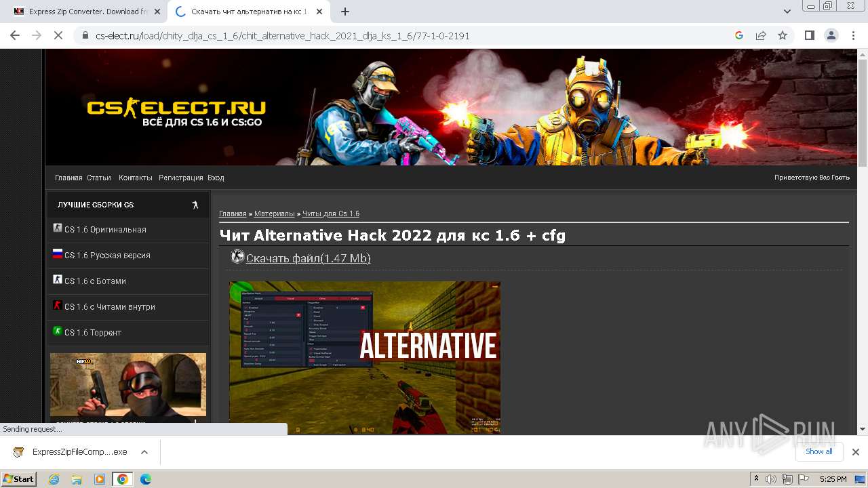868x488 pixels.
Task: Toggle browser side panel
Action: 809,35
